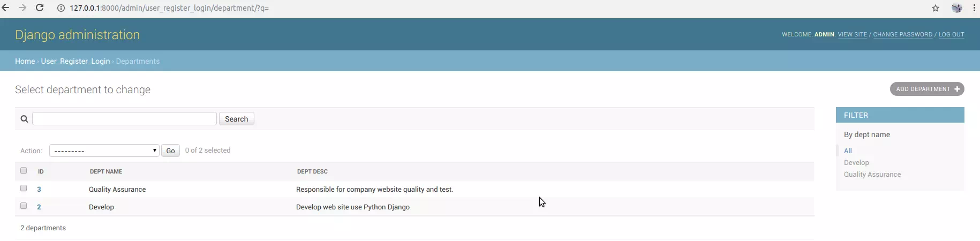The image size is (980, 241).
Task: Click the Quality Assurance name cell
Action: click(117, 189)
